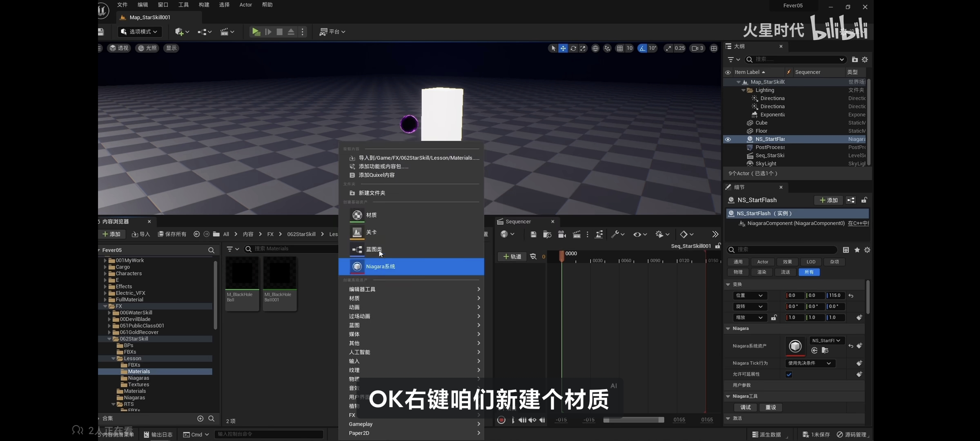
Task: Collapse the 062StarSkill folder in tree
Action: point(109,339)
